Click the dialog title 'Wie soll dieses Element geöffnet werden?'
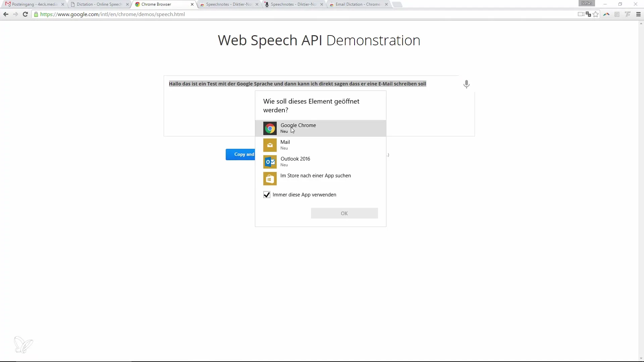Screen dimensions: 644x362 (x=311, y=106)
